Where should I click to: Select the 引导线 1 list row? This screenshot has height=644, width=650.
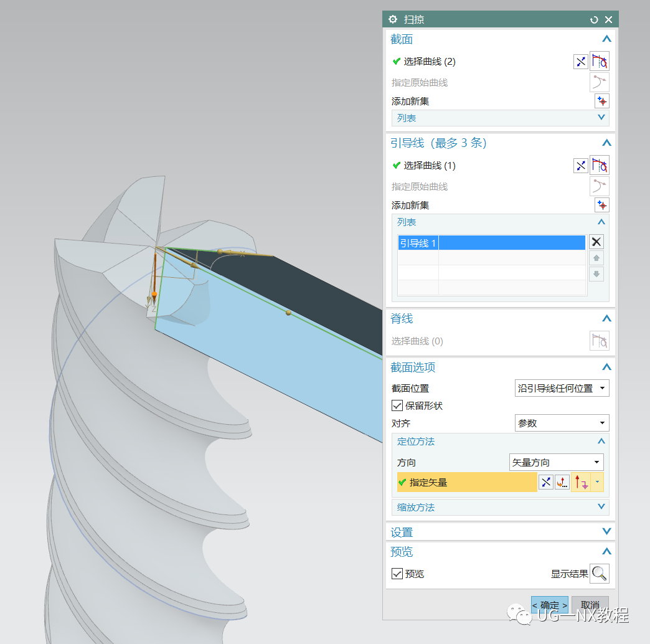pyautogui.click(x=492, y=243)
